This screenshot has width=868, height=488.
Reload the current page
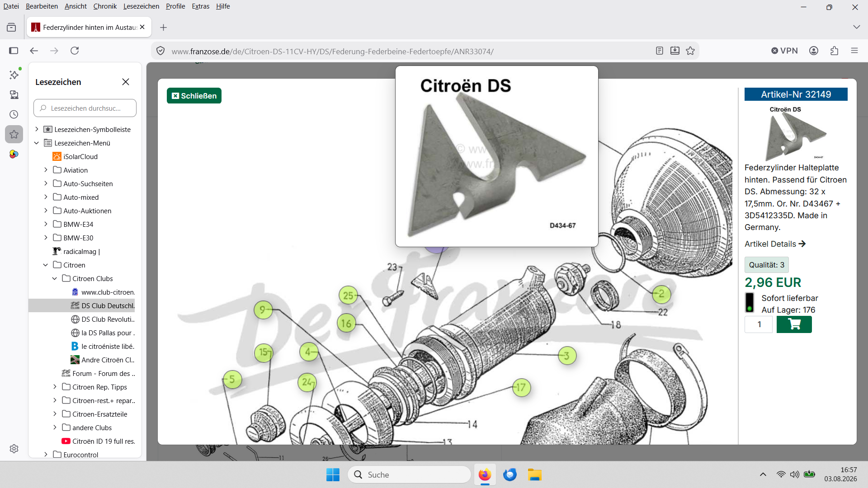(75, 51)
